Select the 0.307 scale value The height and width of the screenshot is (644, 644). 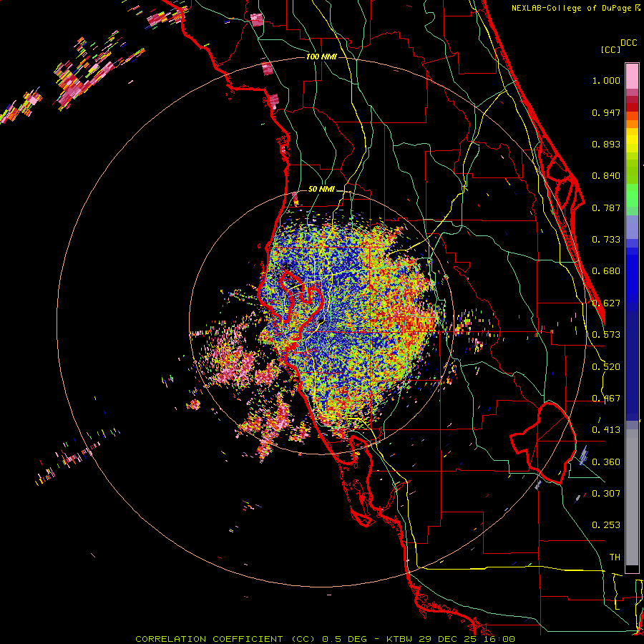(606, 494)
